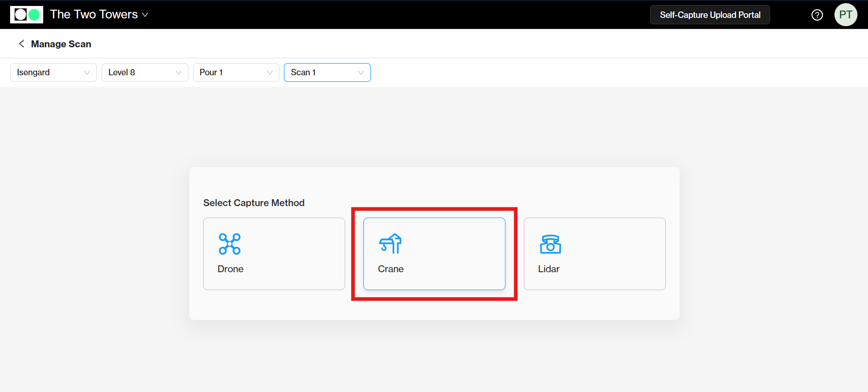This screenshot has height=392, width=868.
Task: Click the arrow inside the Isengard dropdown
Action: click(x=87, y=73)
